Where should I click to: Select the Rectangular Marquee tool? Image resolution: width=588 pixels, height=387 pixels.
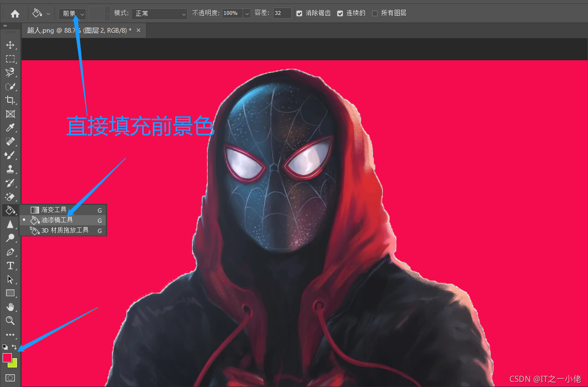pyautogui.click(x=10, y=59)
